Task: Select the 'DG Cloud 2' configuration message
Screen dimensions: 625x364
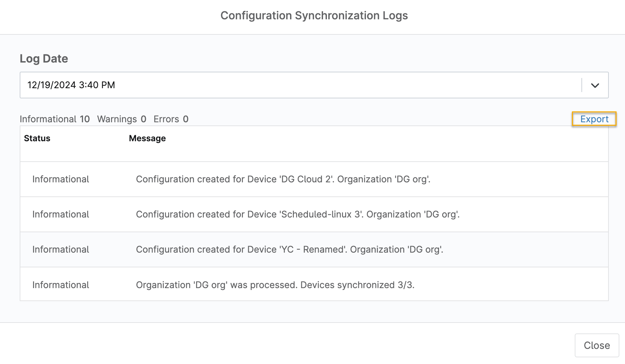Action: click(x=283, y=179)
